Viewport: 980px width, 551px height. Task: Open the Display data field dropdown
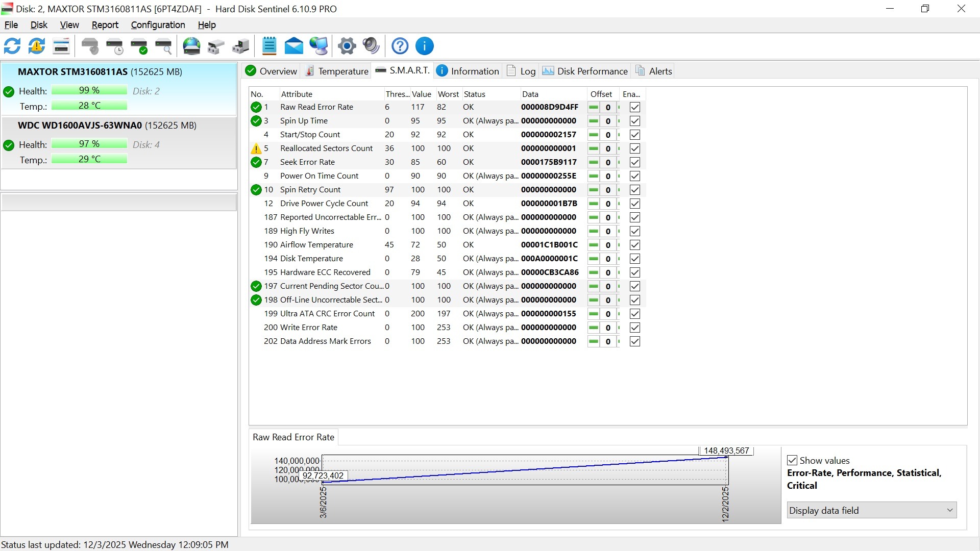(871, 510)
